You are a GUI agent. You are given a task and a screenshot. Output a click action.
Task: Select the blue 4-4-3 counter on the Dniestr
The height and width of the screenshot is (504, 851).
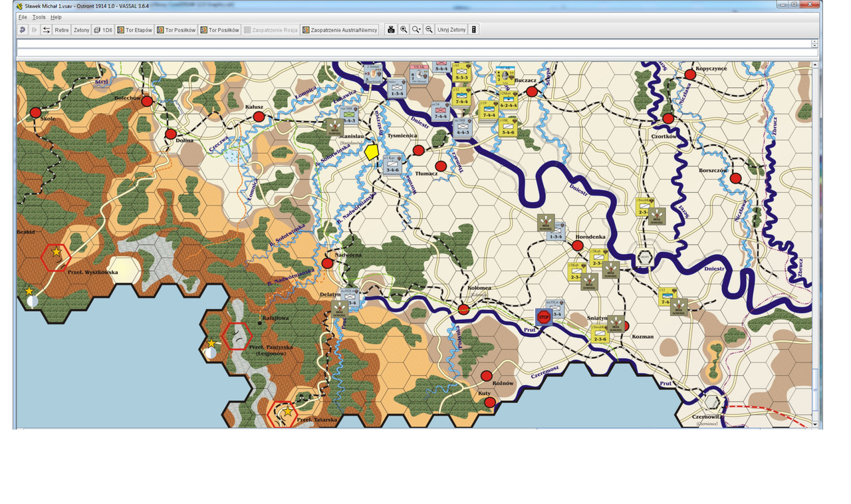click(462, 127)
